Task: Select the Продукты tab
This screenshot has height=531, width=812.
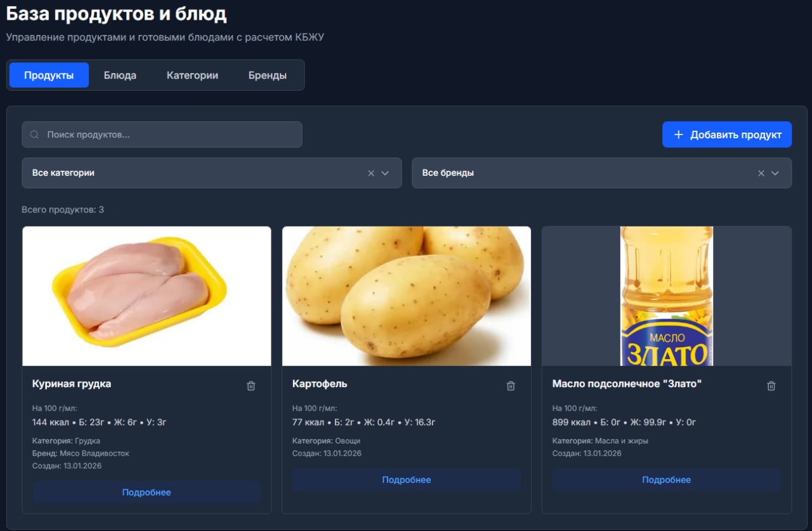Action: tap(49, 75)
